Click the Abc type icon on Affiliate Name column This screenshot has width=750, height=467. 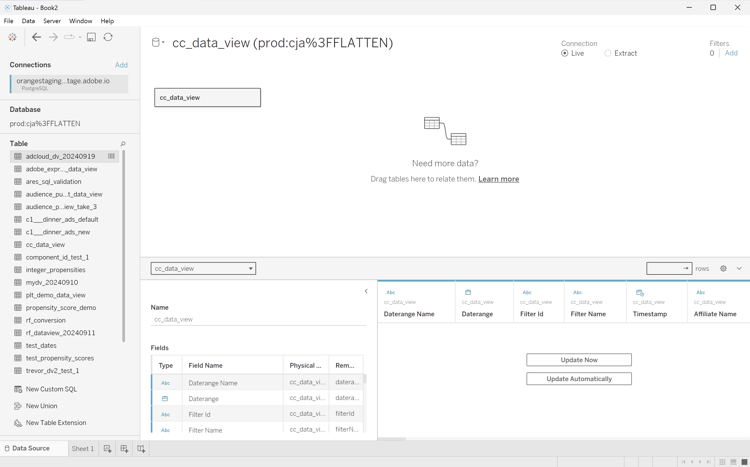pos(701,292)
